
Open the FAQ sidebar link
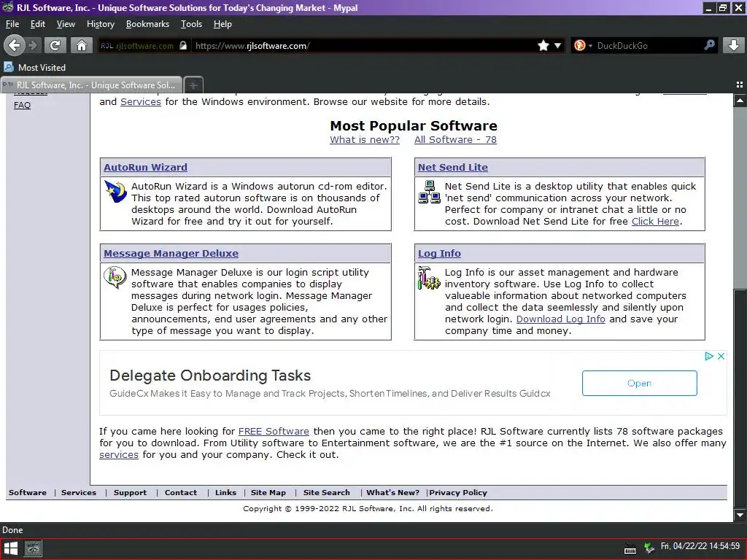(22, 105)
